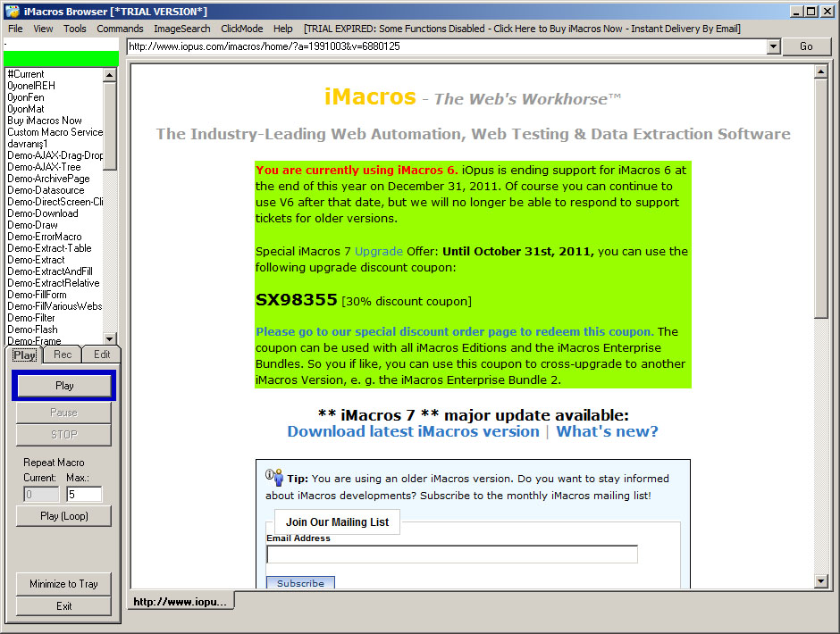Image resolution: width=840 pixels, height=634 pixels.
Task: Select Demo-ArchivePage macro
Action: 55,179
